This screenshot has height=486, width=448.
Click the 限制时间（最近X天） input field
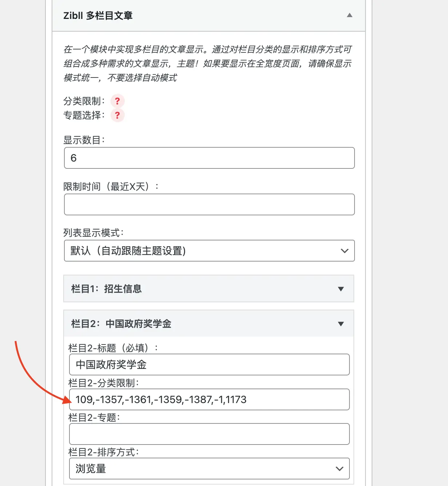point(209,204)
